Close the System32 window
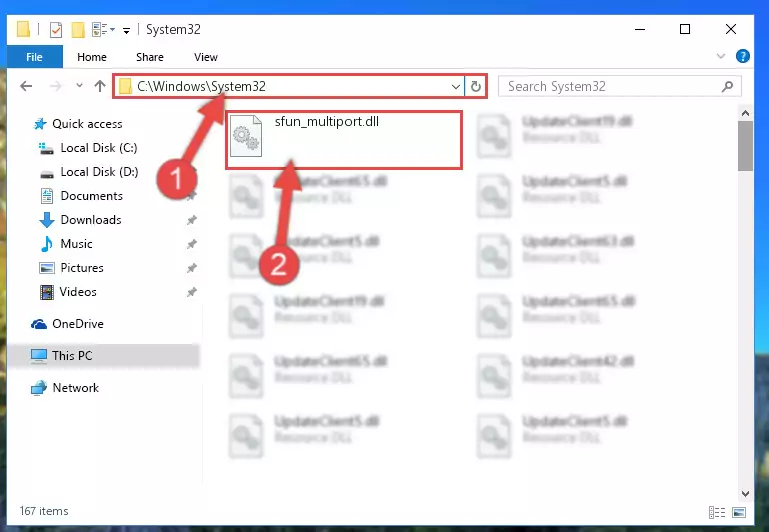The image size is (769, 532). click(730, 29)
